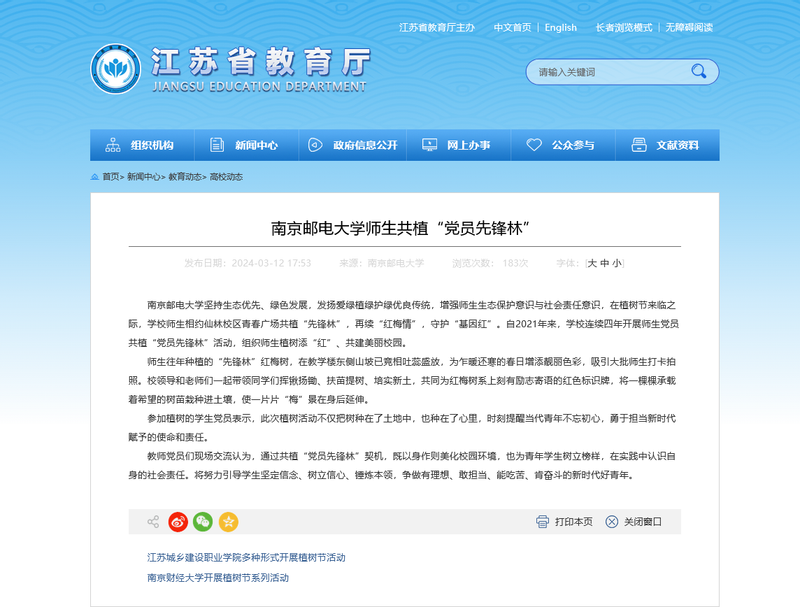Viewport: 800px width, 607px height.
Task: Share article to Weibo
Action: (x=178, y=522)
